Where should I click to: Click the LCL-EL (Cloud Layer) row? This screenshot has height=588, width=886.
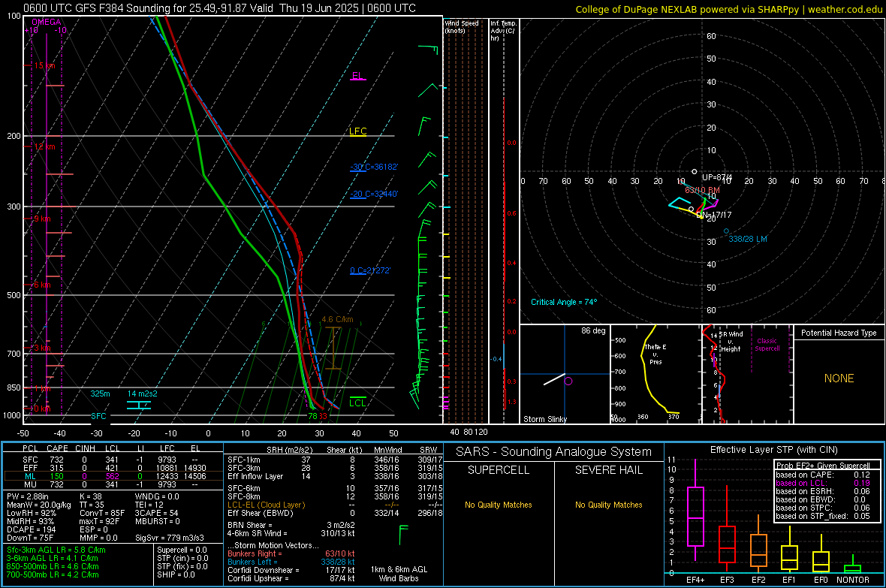(335, 505)
